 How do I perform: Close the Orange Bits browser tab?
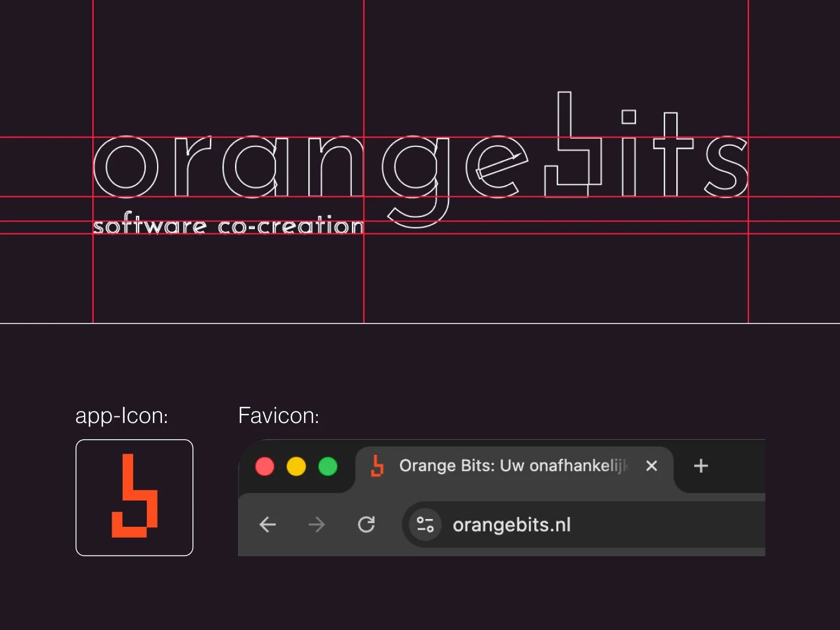(x=652, y=466)
